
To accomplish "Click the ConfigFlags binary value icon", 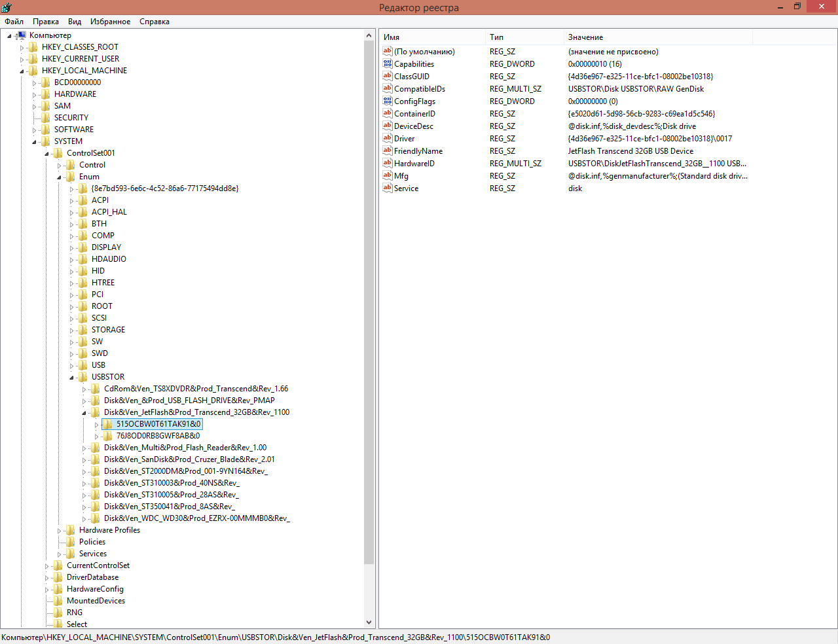I will pos(388,101).
